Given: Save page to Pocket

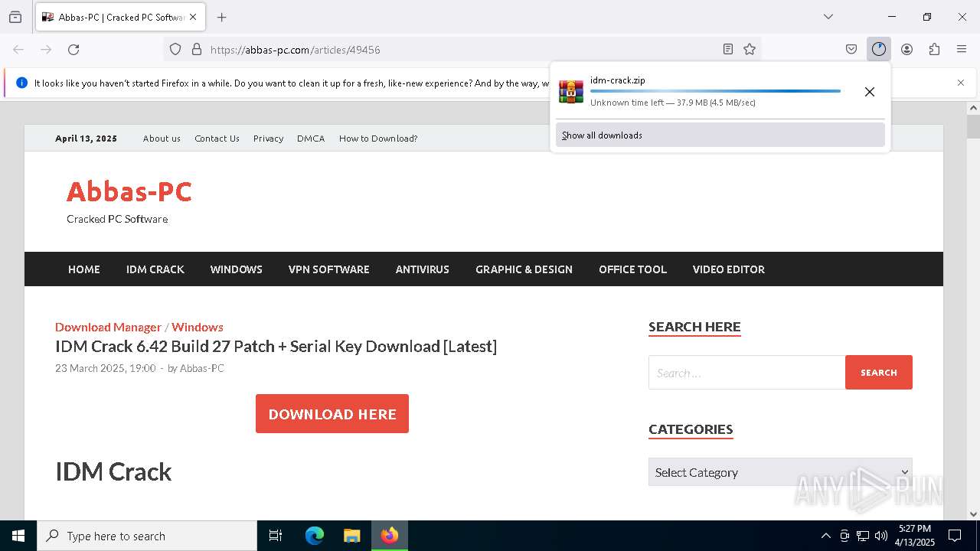Looking at the screenshot, I should coord(851,49).
